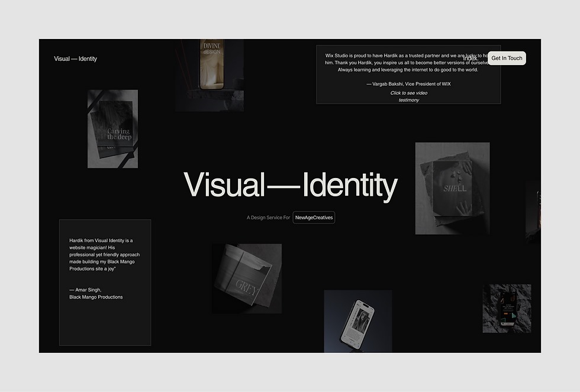Click the partially visible image at right edge
580x392 pixels.
click(x=533, y=212)
